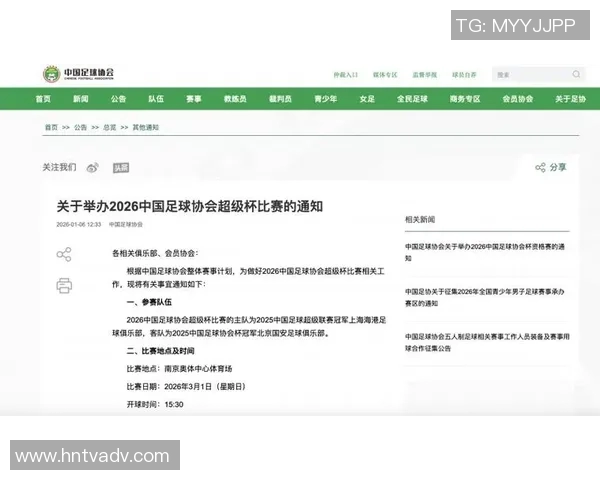
Task: Click the source label 中国足球协会 under the title
Action: [126, 224]
